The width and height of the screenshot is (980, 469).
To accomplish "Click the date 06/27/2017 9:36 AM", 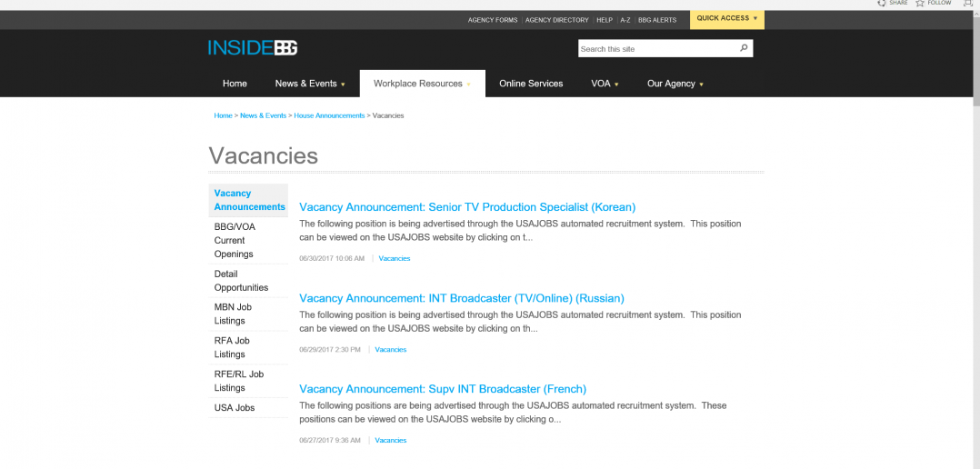I will [330, 440].
